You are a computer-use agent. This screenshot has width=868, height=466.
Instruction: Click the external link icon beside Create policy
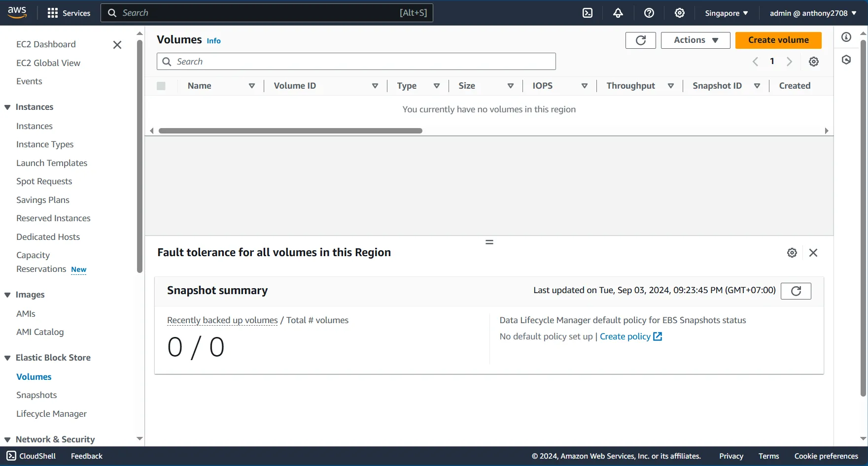click(x=658, y=336)
